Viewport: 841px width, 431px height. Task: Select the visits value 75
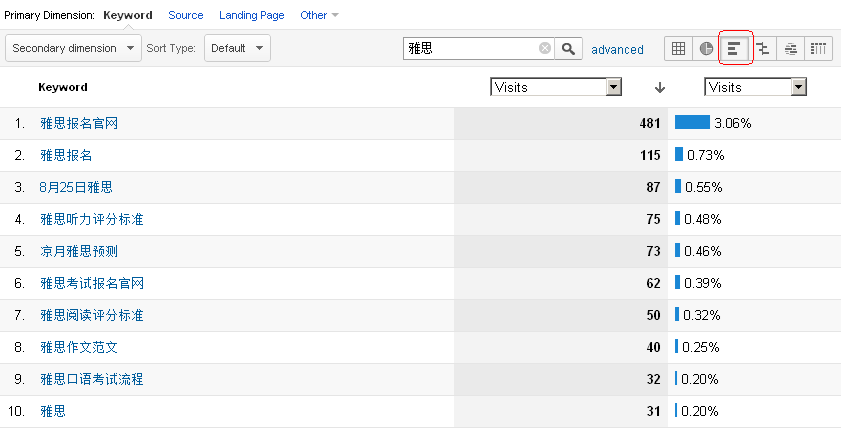(x=653, y=219)
